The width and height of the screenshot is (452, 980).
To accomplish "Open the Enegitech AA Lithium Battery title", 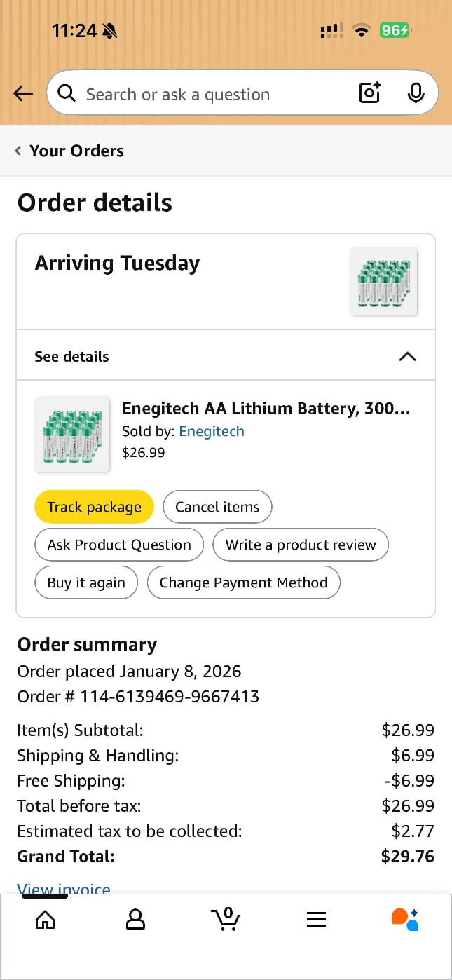I will pos(266,409).
